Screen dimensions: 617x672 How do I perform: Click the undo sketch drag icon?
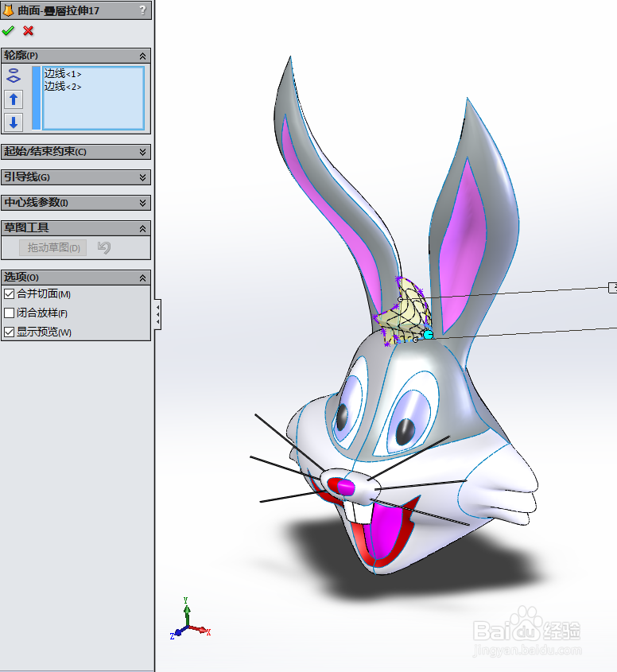click(103, 247)
